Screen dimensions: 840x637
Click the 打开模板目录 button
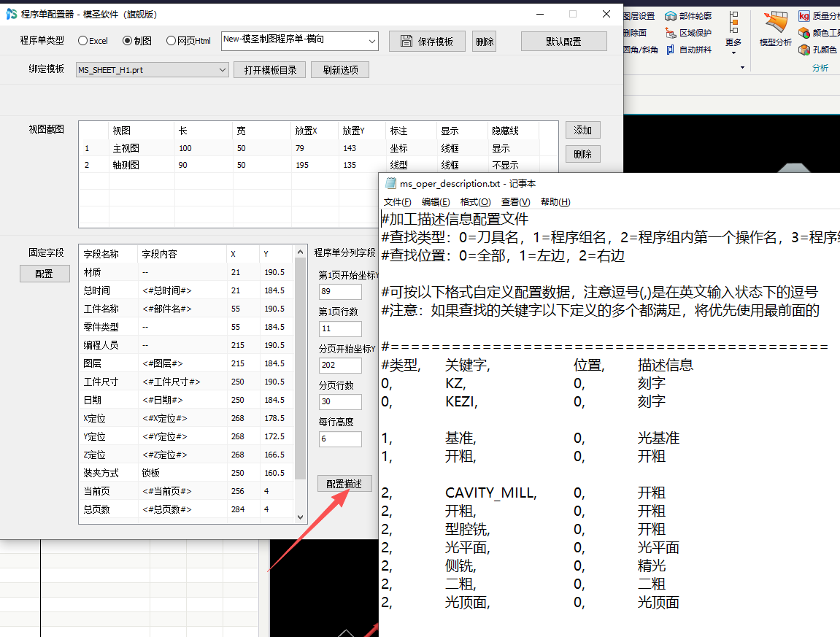click(x=270, y=70)
